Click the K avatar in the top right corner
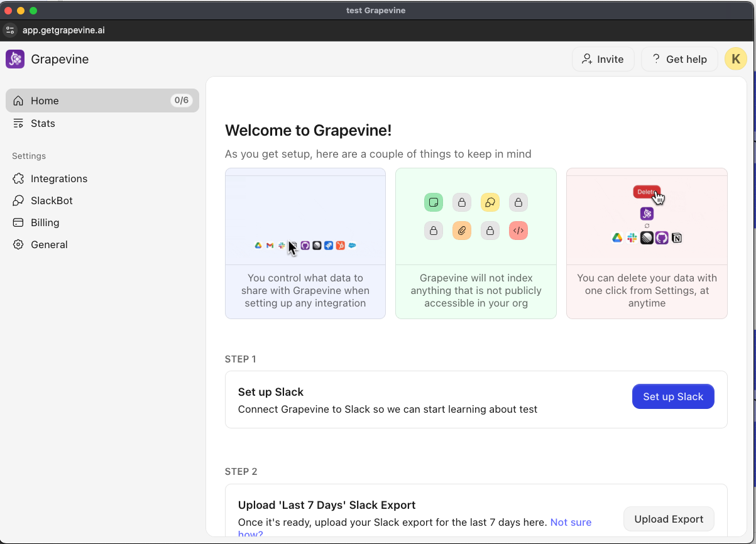The width and height of the screenshot is (756, 544). (735, 58)
